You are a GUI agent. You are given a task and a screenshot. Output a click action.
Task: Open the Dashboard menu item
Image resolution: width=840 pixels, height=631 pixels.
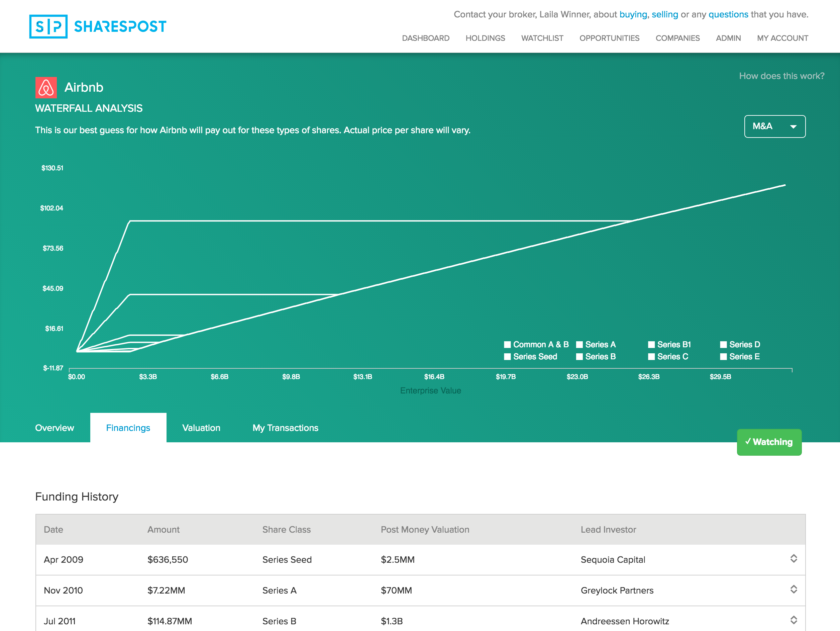[x=426, y=38]
